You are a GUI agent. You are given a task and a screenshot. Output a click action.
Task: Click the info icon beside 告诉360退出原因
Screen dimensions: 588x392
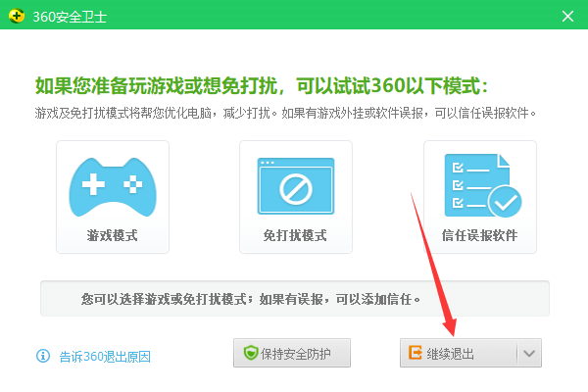43,356
